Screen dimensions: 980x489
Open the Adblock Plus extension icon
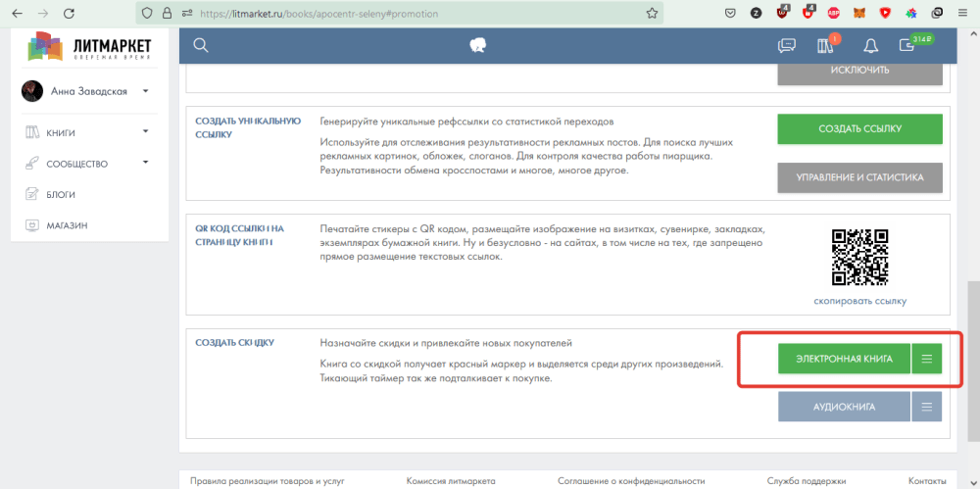tap(833, 14)
